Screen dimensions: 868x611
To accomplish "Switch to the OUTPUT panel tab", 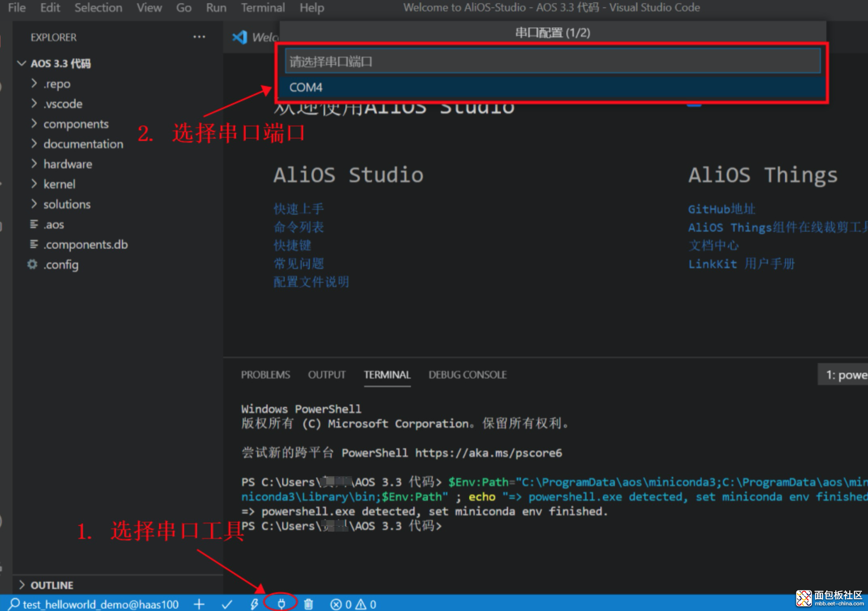I will pyautogui.click(x=327, y=375).
